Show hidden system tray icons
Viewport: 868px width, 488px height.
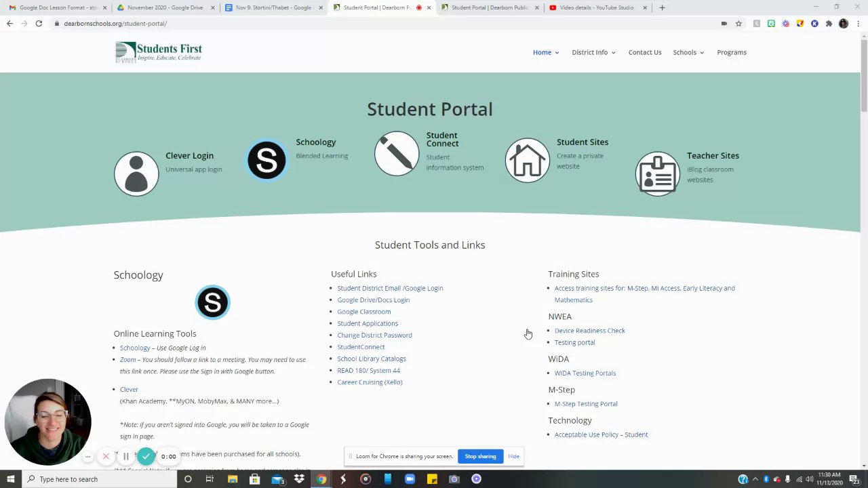click(x=755, y=479)
